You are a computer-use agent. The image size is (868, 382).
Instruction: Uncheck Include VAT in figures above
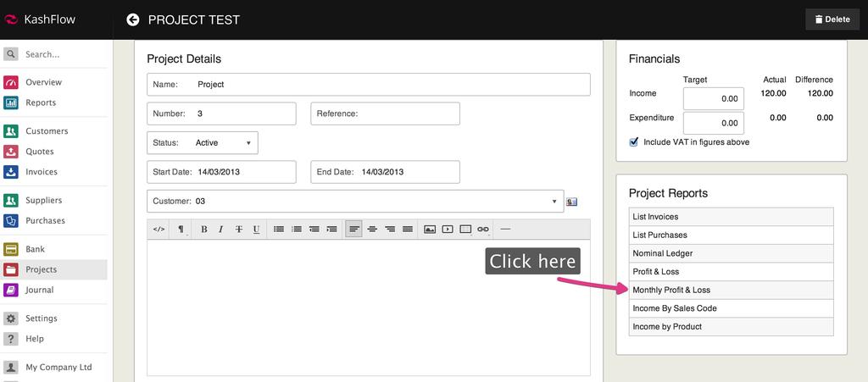point(634,142)
